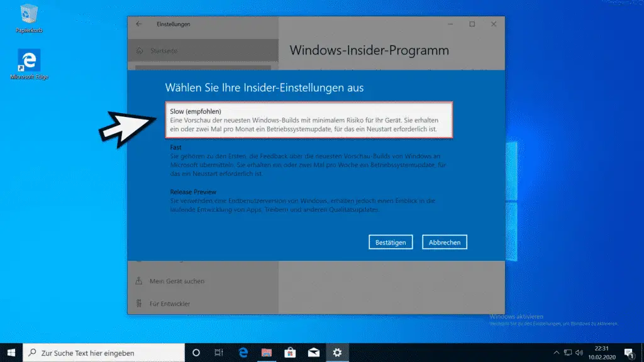Go back using the Einstellungen back arrow

pyautogui.click(x=139, y=24)
